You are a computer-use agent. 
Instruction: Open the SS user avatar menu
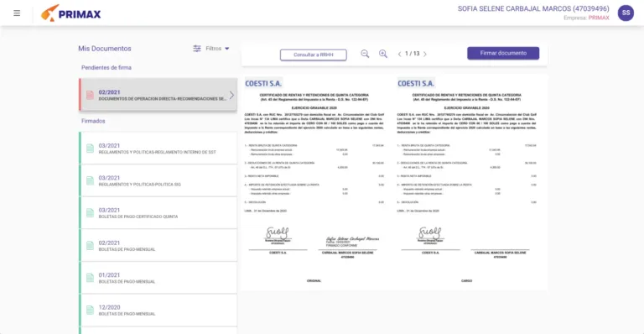626,13
